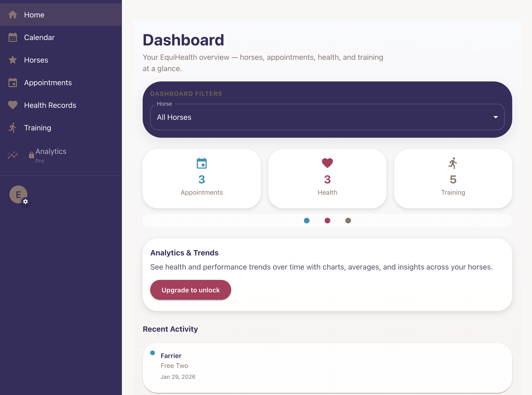532x395 pixels.
Task: Select the brown-gray carousel dot
Action: (x=348, y=221)
